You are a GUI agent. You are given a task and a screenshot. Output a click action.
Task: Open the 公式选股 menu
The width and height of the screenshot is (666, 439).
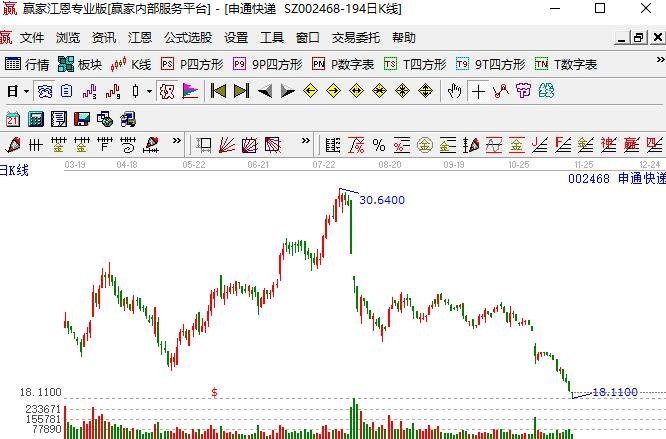[x=188, y=38]
